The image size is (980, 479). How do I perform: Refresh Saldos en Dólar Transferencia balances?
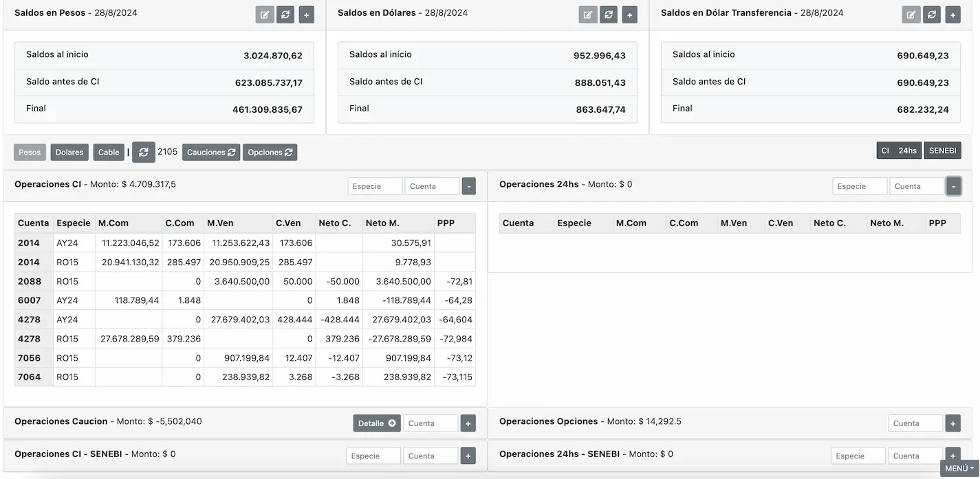point(931,14)
